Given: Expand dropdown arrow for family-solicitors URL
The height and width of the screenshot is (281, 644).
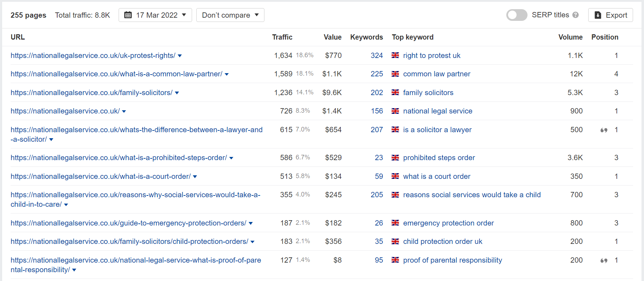Looking at the screenshot, I should coord(177,93).
